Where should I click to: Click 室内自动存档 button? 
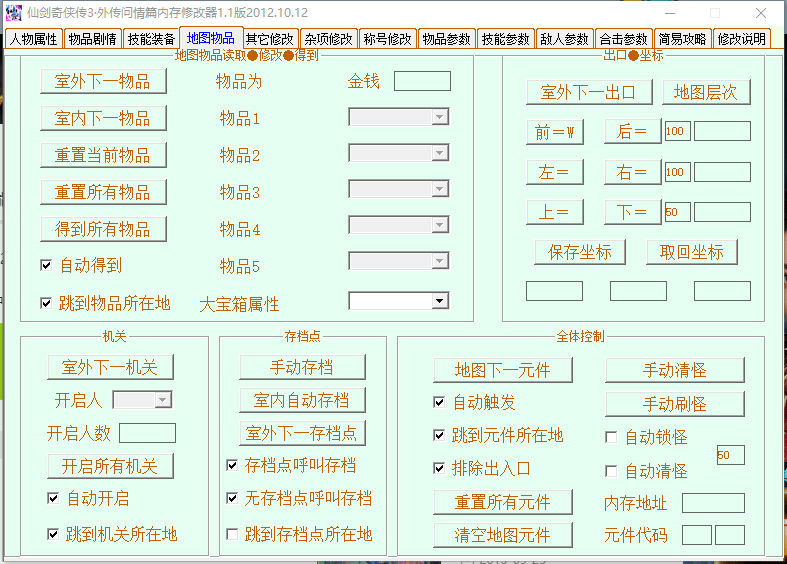tap(302, 400)
